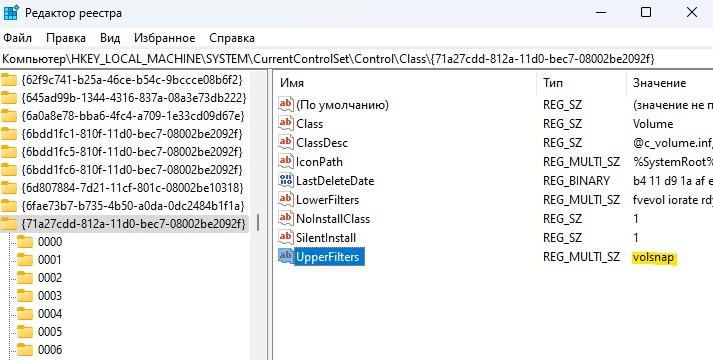713x360 pixels.
Task: Open the Файл menu
Action: click(17, 38)
